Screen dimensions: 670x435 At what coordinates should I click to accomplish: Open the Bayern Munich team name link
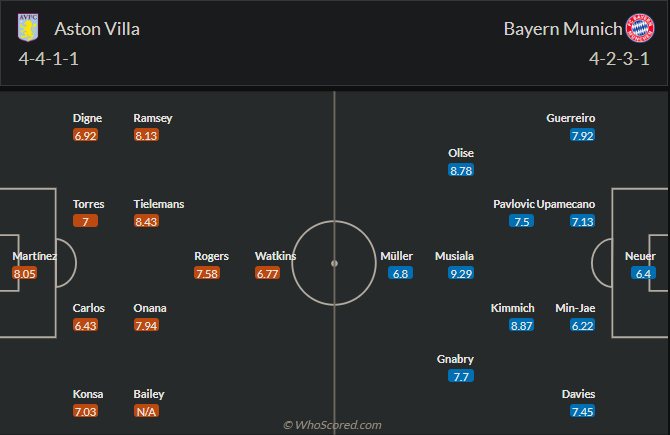pos(561,29)
